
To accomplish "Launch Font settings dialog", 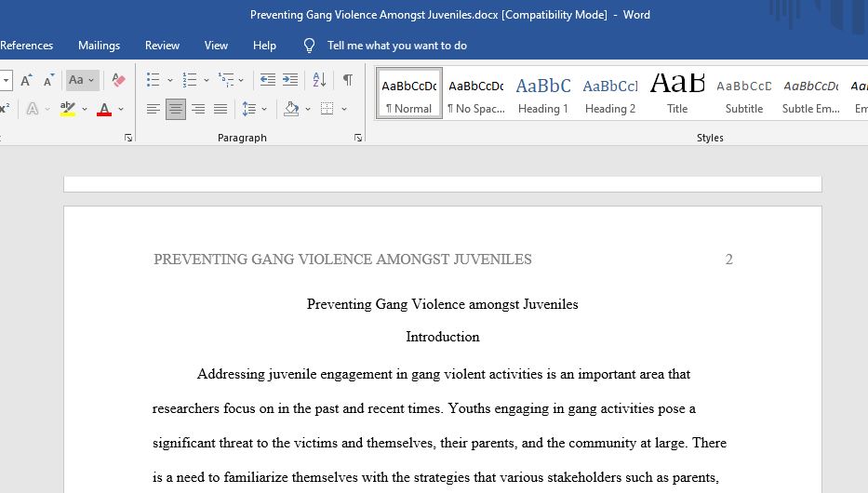I will point(128,138).
